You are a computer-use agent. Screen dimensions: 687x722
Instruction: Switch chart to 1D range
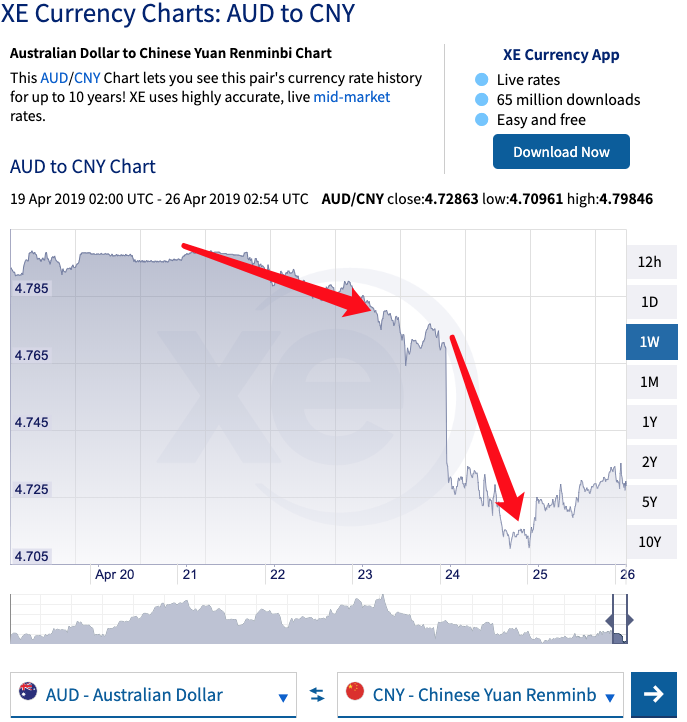[650, 302]
